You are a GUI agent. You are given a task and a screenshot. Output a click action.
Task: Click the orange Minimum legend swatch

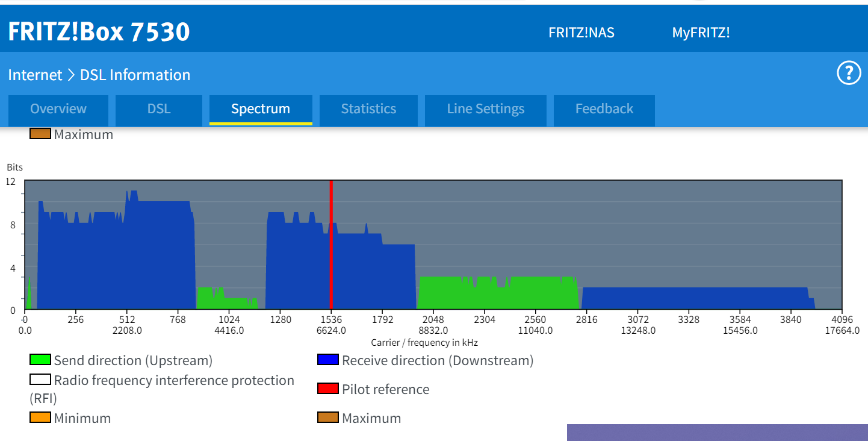click(x=40, y=418)
